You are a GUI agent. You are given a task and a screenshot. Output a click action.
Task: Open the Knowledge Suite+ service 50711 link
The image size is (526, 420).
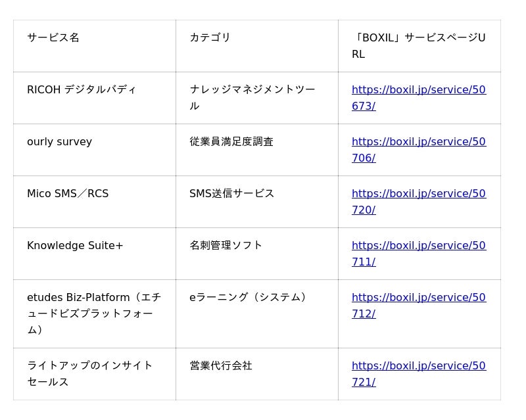point(418,246)
